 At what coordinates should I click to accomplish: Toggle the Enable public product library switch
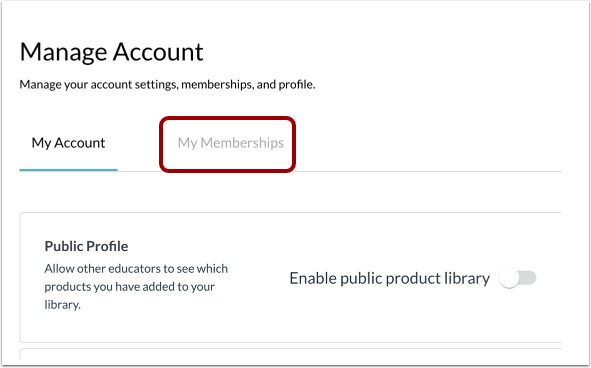[x=518, y=279]
